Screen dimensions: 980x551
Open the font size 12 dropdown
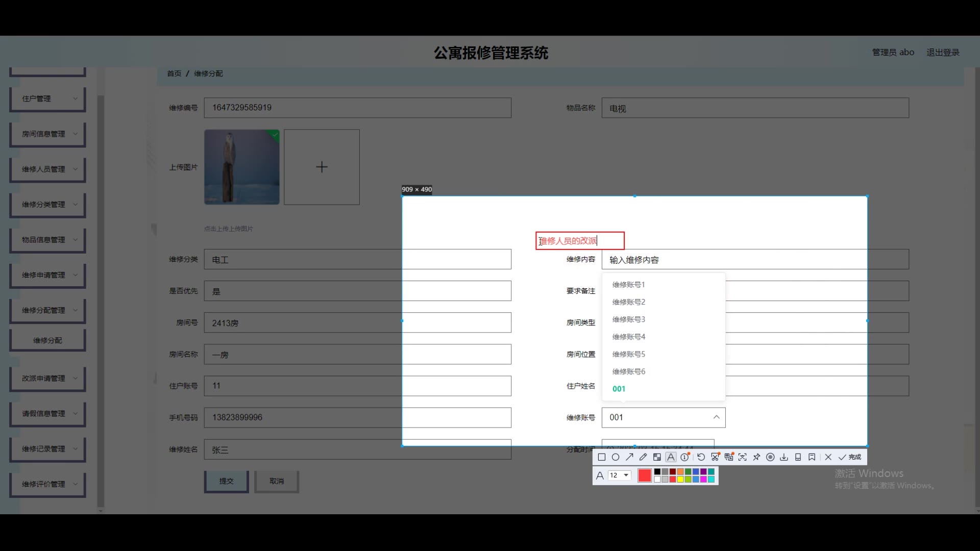click(x=620, y=475)
